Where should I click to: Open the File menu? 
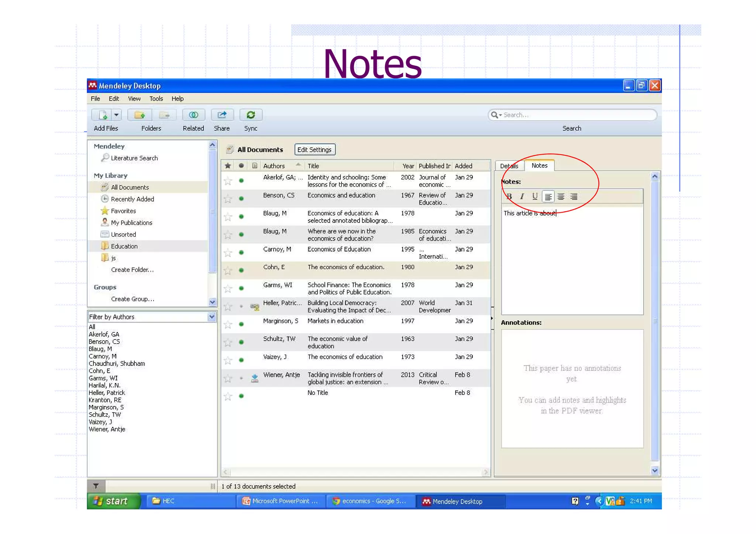pos(95,99)
